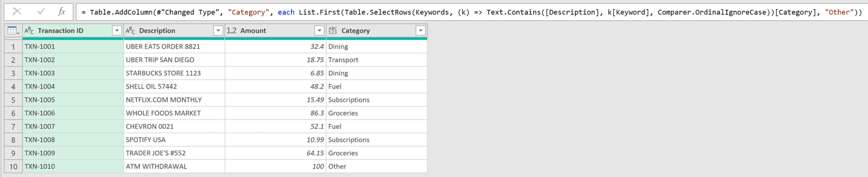The height and width of the screenshot is (177, 868).
Task: Confirm the formula with checkmark icon
Action: point(41,12)
